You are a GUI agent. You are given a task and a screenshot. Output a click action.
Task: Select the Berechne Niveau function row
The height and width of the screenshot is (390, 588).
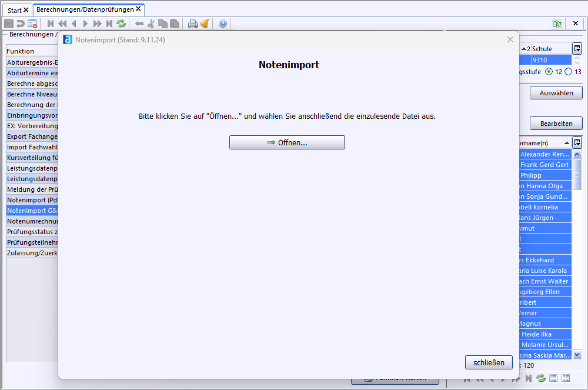[x=32, y=94]
